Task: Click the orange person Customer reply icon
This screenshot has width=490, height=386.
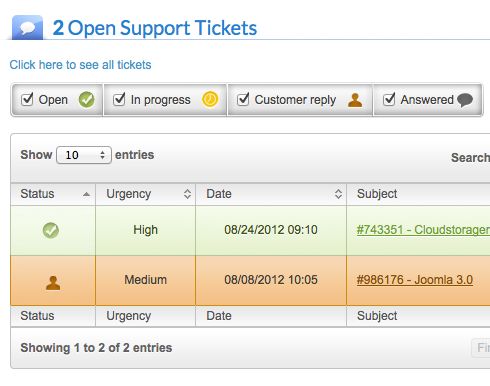Action: click(355, 100)
